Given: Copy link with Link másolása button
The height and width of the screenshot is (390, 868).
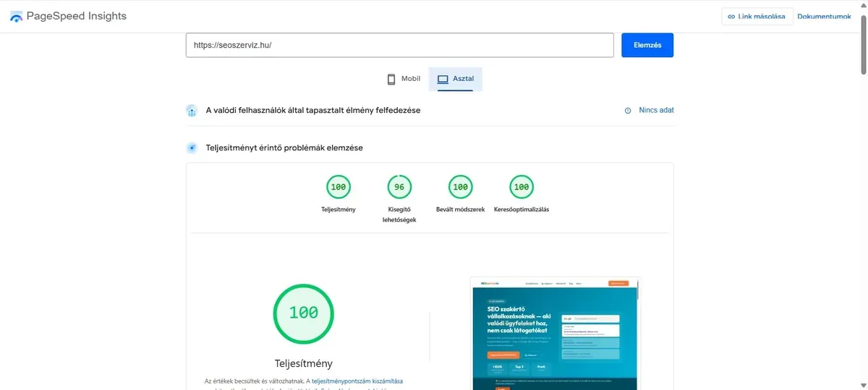Looking at the screenshot, I should [756, 17].
